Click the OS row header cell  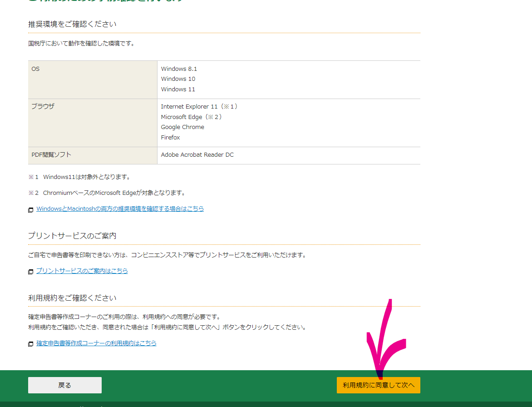tap(93, 80)
